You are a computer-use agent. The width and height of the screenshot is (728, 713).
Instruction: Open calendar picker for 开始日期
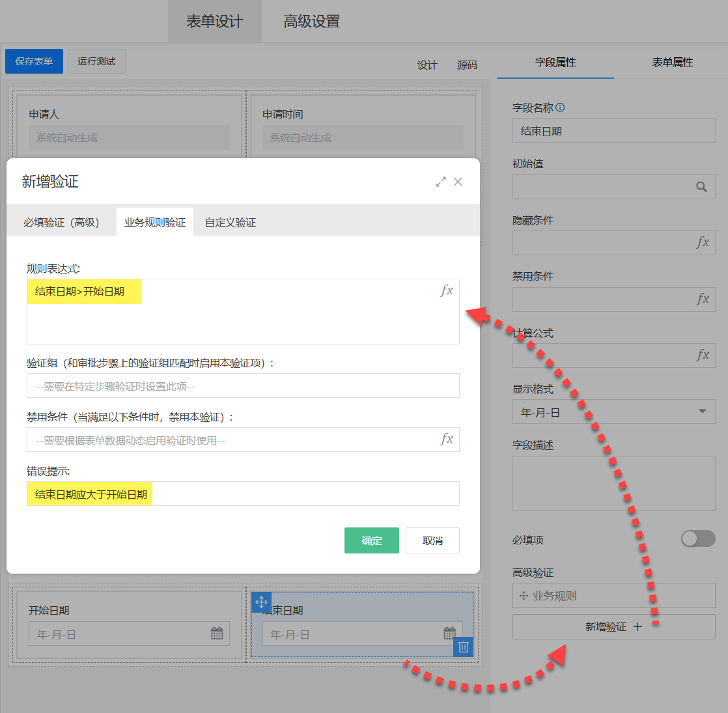217,634
